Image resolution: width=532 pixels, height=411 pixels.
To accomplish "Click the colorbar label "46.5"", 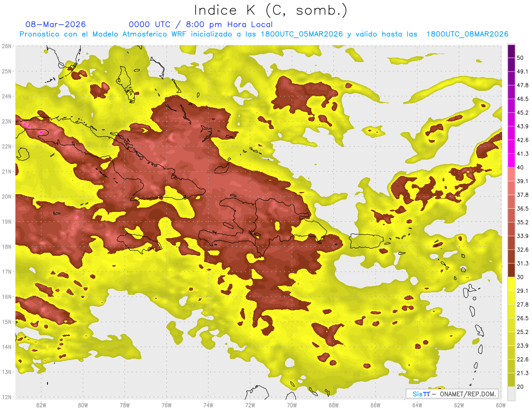I will click(523, 99).
